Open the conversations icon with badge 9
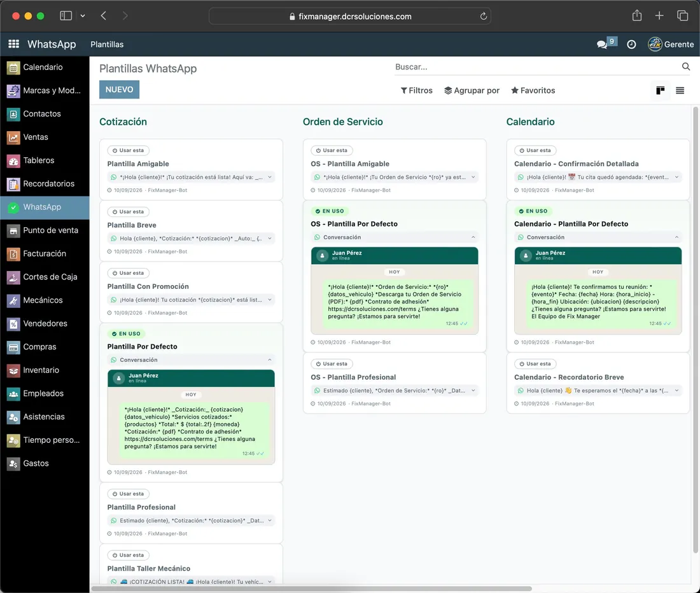Viewport: 700px width, 593px height. coord(606,43)
